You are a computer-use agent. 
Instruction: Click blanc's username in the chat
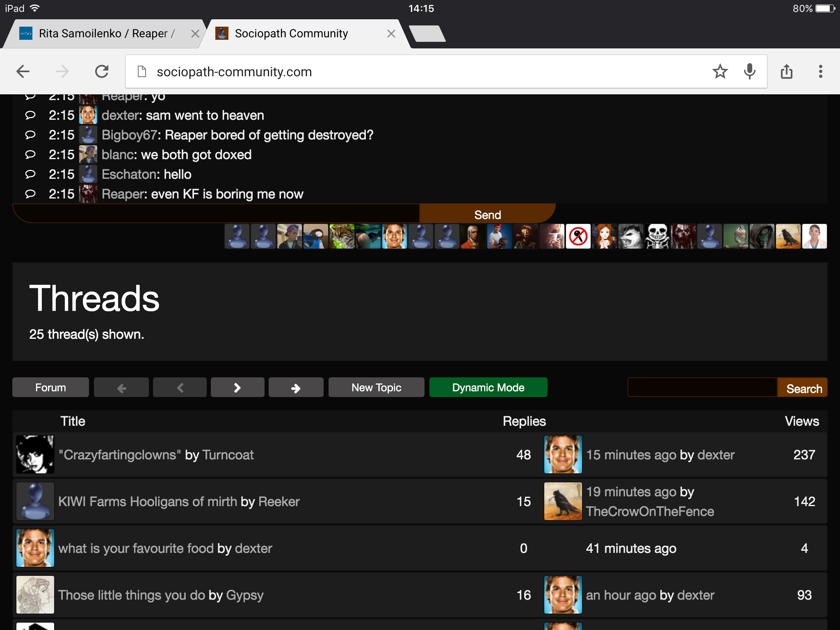[118, 155]
